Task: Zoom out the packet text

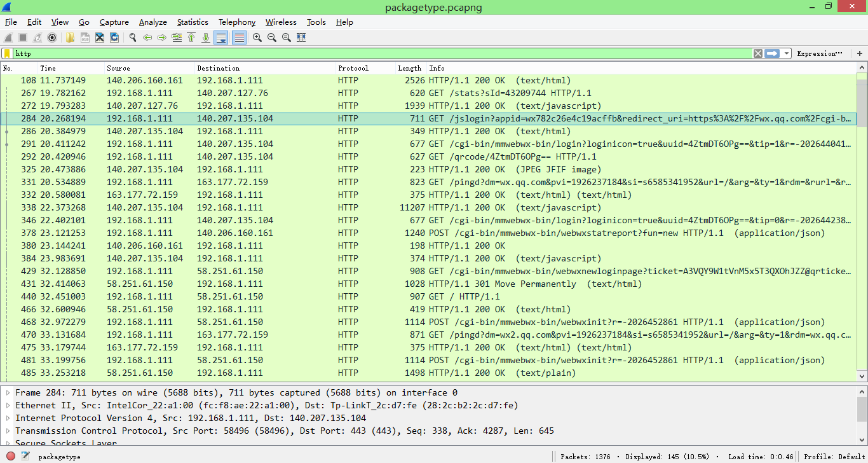Action: coord(272,38)
